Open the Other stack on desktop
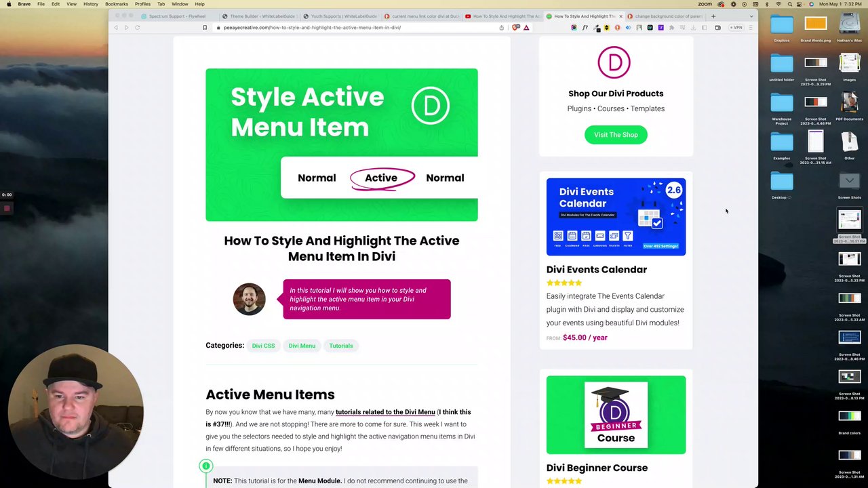 click(x=849, y=143)
